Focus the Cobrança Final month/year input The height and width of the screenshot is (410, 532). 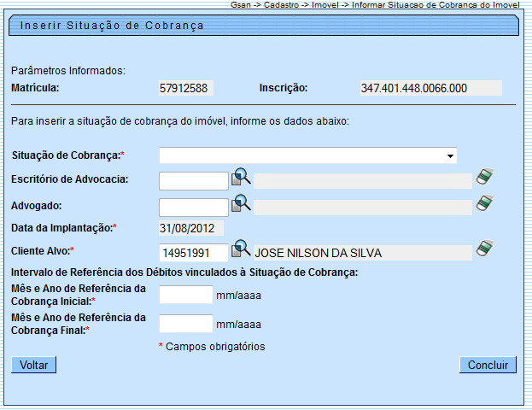(x=186, y=324)
